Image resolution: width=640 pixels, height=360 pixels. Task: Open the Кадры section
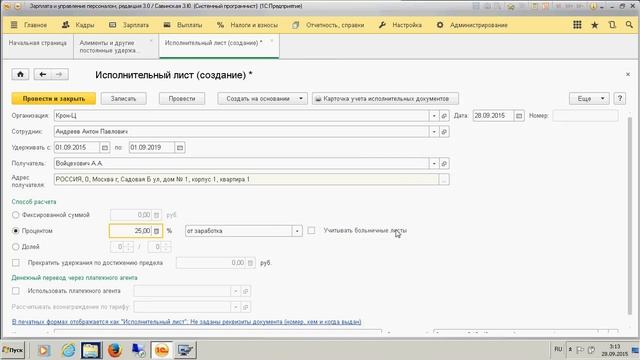(78, 25)
